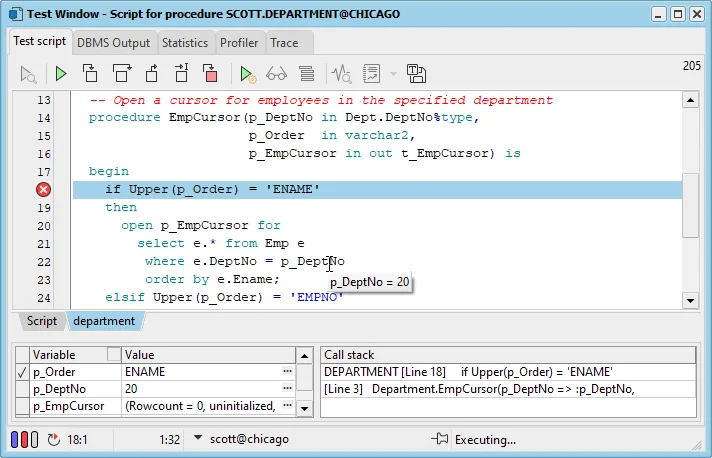Click the Start debugger icon with magnifier
Screen dimensions: 712x458
pyautogui.click(x=28, y=74)
